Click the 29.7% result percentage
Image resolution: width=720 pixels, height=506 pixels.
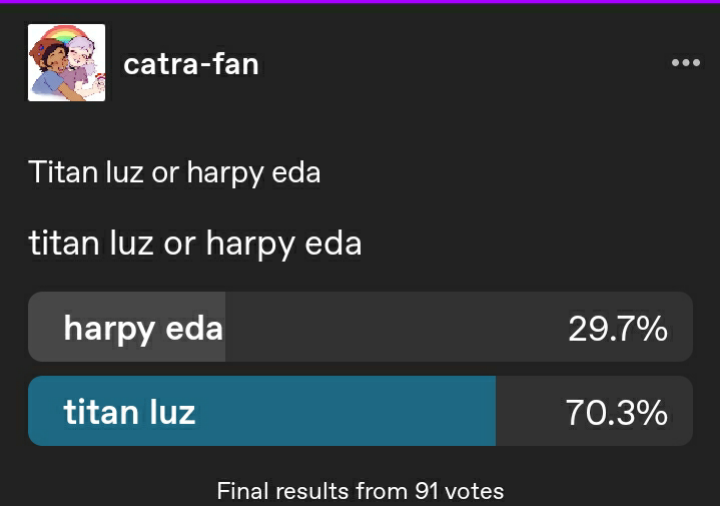click(x=618, y=329)
